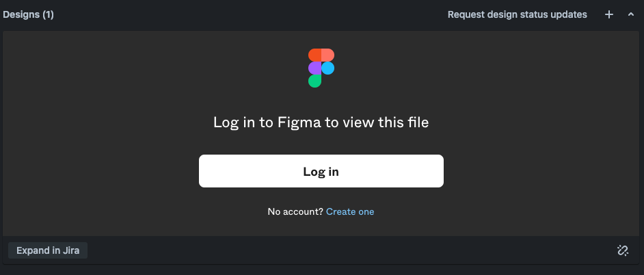Click the unlink design icon
Viewport: 644px width, 275px height.
pyautogui.click(x=623, y=250)
